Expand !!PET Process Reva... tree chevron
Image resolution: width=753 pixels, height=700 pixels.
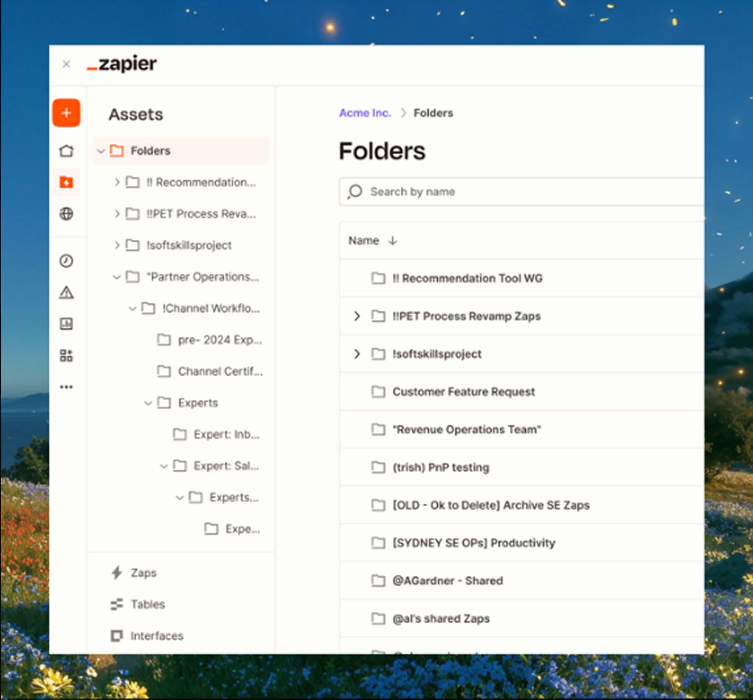click(117, 214)
